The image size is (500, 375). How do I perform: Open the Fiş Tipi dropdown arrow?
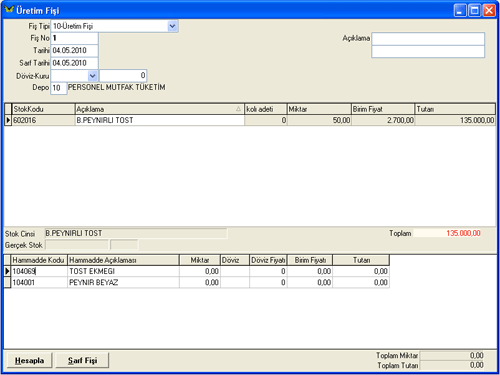coord(172,26)
